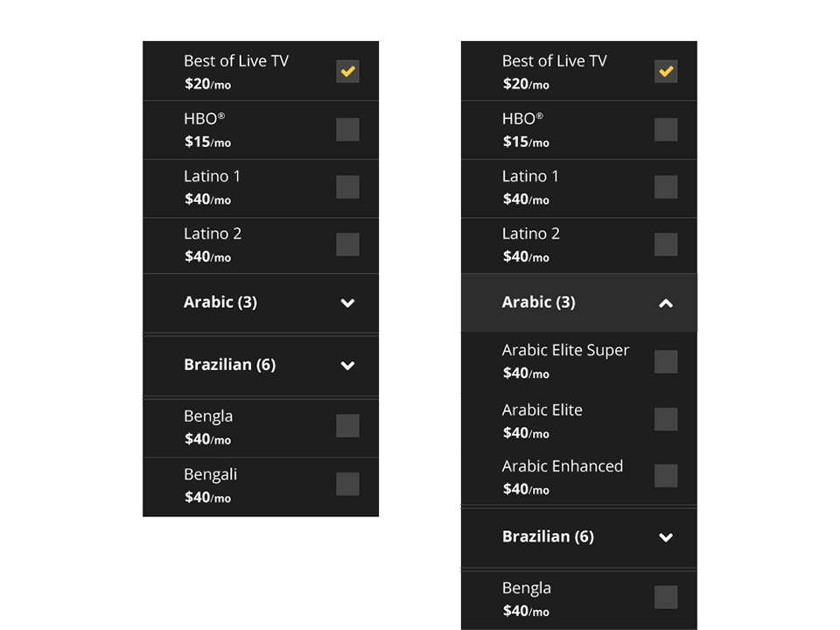Check the HBO box in right list
The image size is (840, 630).
pos(666,129)
